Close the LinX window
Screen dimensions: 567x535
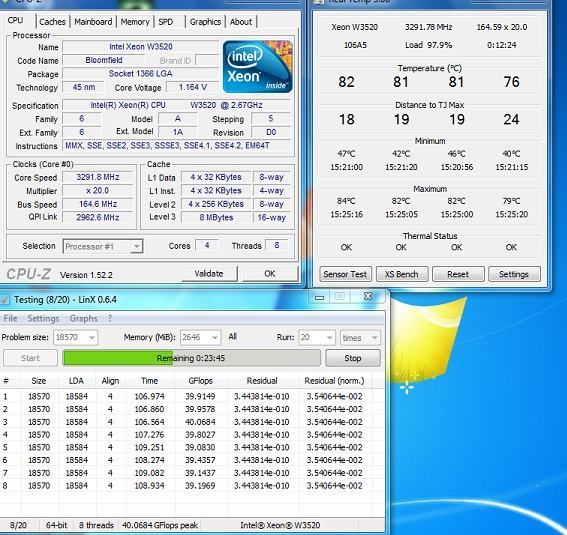pyautogui.click(x=368, y=296)
